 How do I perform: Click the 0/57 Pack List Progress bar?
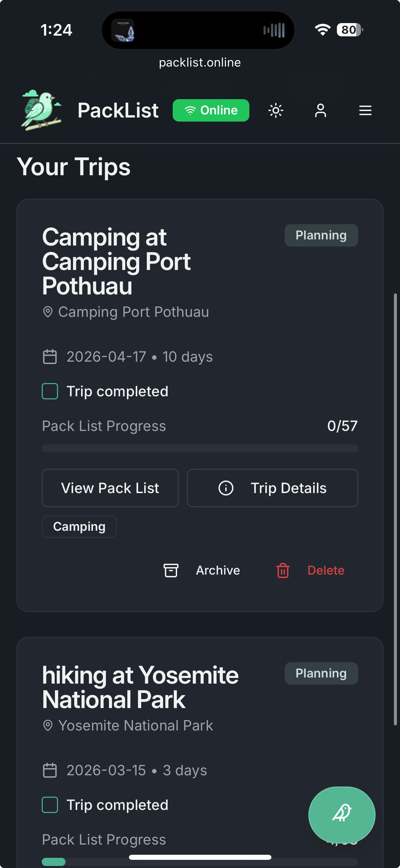(200, 448)
